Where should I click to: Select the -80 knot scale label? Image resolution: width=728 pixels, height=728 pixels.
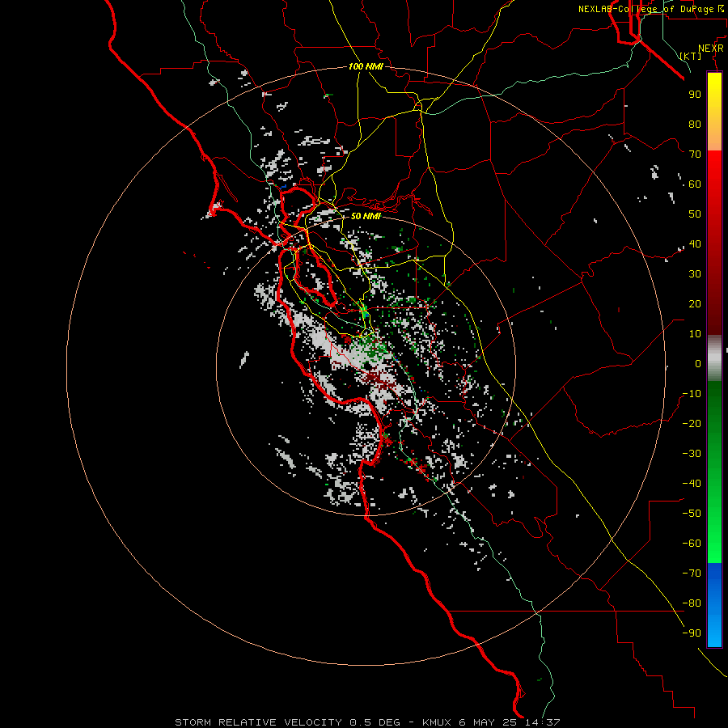point(692,603)
